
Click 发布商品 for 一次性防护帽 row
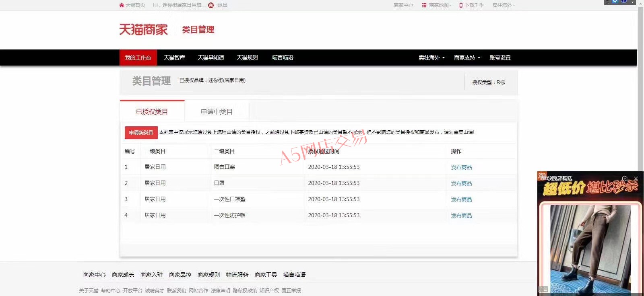pyautogui.click(x=461, y=216)
